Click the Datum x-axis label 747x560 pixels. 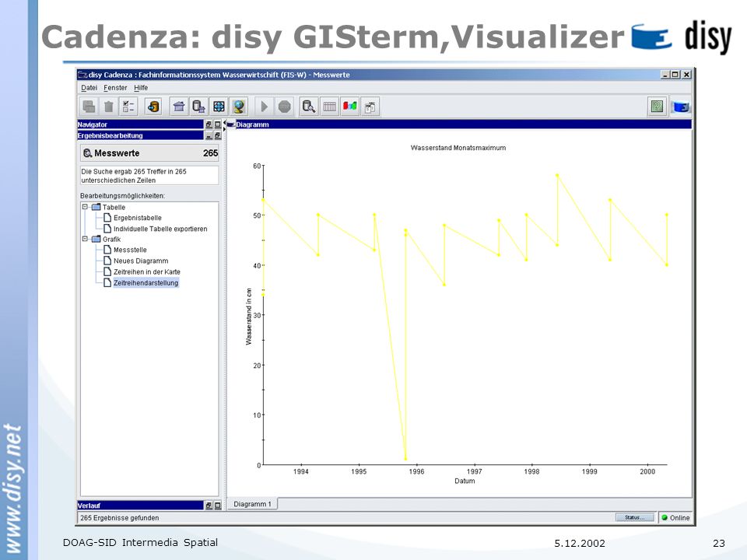pyautogui.click(x=465, y=481)
